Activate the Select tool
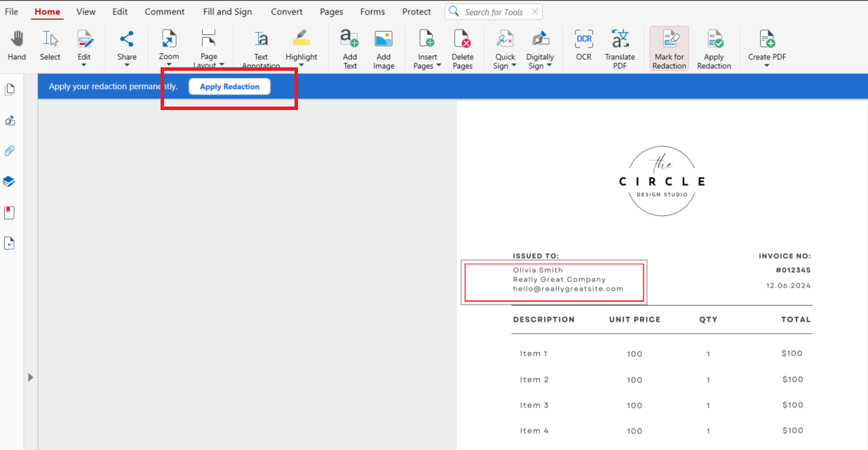This screenshot has width=868, height=450. [x=50, y=46]
